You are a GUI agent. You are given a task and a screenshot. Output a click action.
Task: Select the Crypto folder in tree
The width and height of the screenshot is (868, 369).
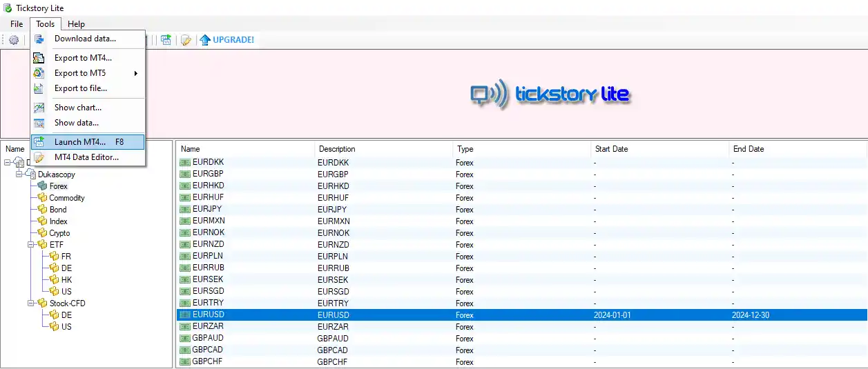[x=59, y=233]
